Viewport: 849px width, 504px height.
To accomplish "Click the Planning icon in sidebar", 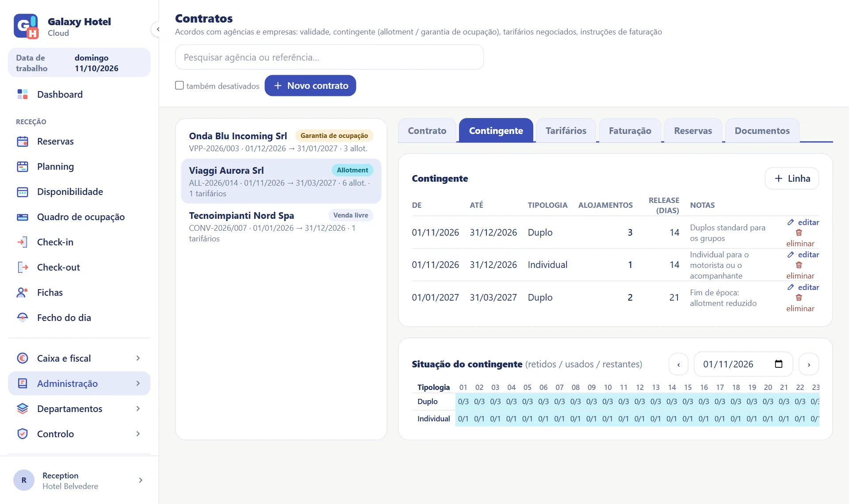I will (x=23, y=167).
